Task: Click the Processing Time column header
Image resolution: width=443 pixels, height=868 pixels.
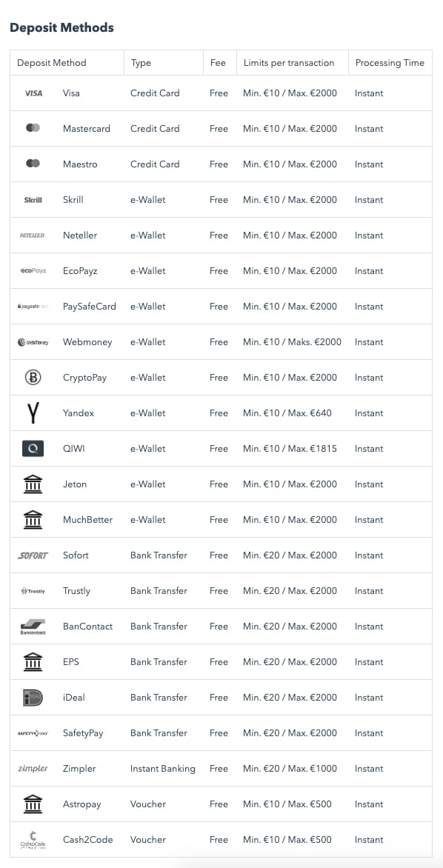Action: (x=390, y=62)
